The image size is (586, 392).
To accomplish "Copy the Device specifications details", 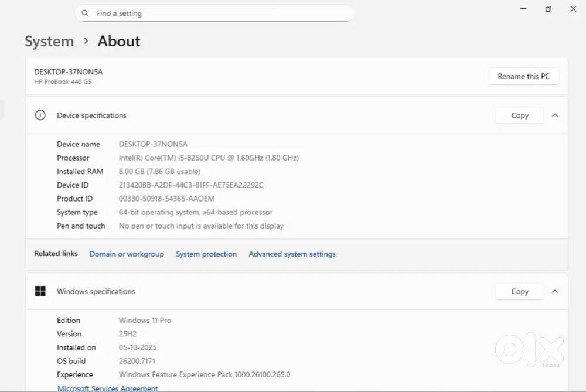I will [519, 115].
